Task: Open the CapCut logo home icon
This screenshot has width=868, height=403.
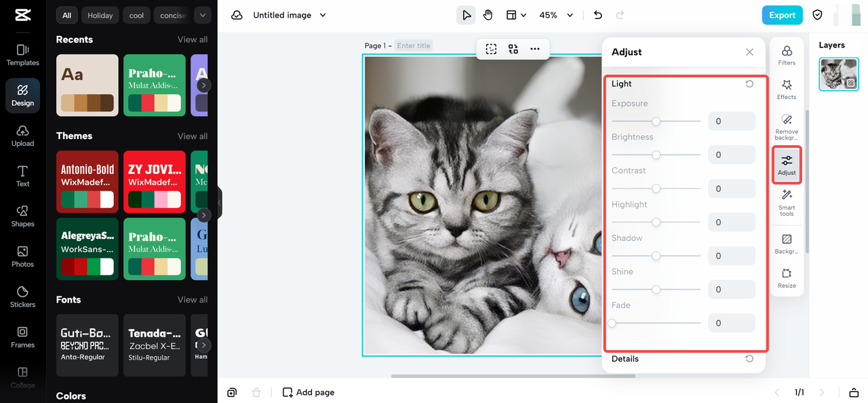Action: point(22,15)
